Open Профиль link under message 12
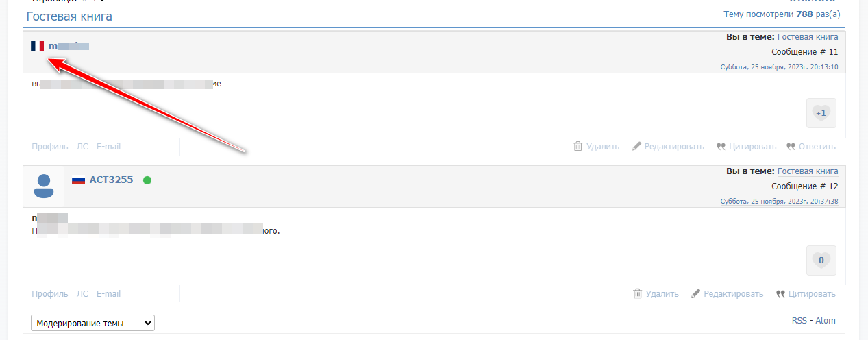Viewport: 868px width, 340px height. tap(50, 294)
